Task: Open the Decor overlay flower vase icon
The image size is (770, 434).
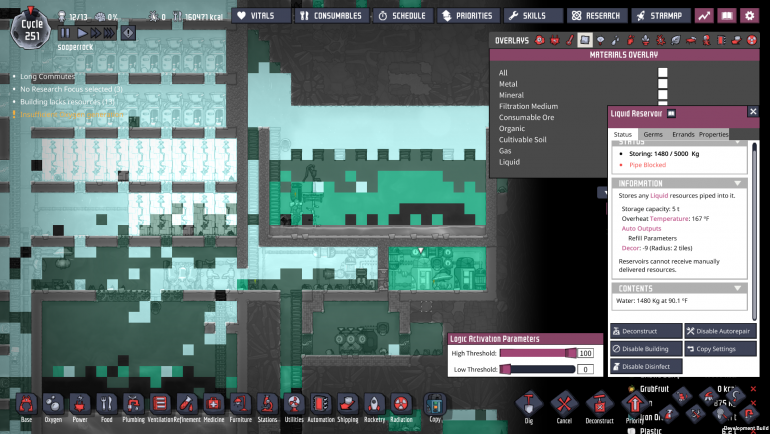Action: [646, 40]
